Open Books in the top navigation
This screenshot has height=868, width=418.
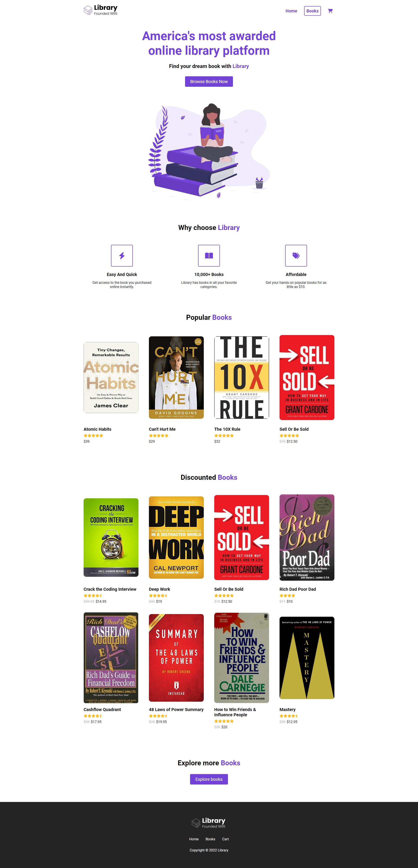pos(312,11)
